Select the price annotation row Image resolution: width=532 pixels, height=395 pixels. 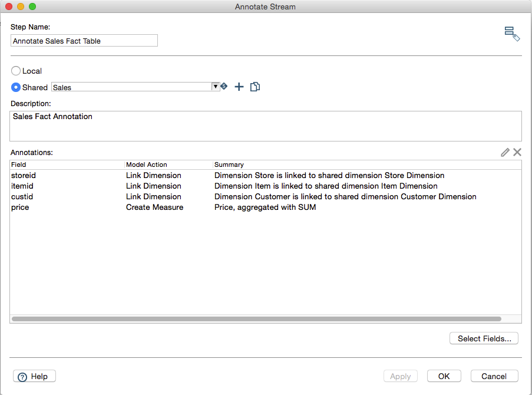tap(266, 207)
